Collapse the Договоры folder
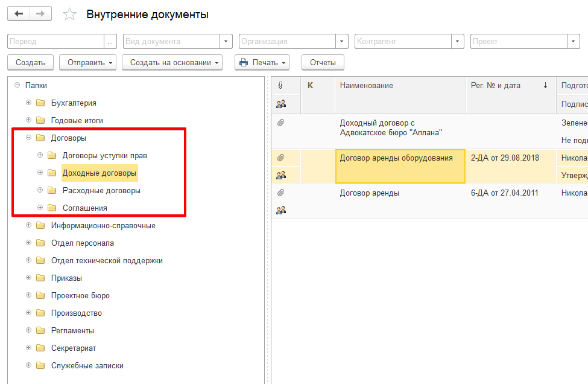Screen dimensions: 588x384 (x=28, y=138)
